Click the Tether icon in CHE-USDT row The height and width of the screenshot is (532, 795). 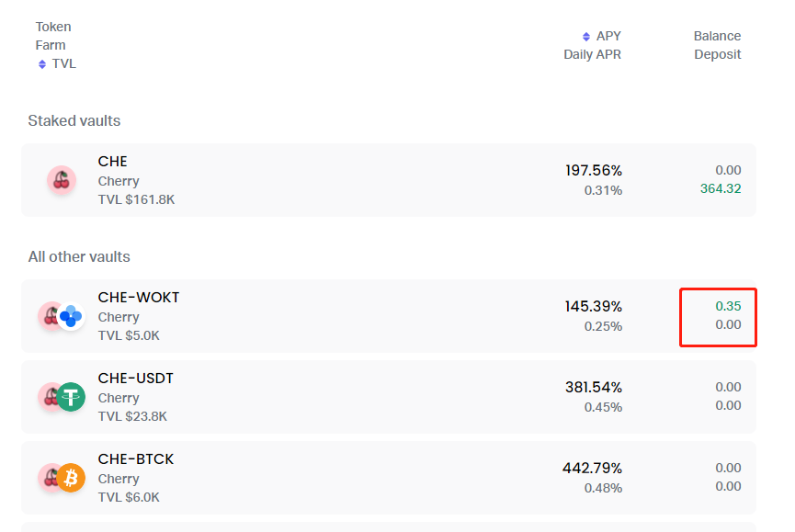click(x=71, y=397)
